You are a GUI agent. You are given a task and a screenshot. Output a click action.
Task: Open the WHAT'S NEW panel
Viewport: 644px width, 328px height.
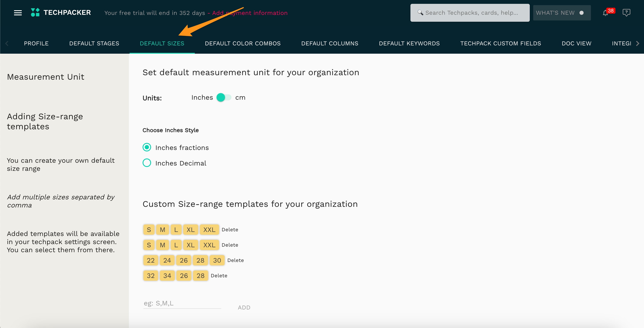pos(555,13)
